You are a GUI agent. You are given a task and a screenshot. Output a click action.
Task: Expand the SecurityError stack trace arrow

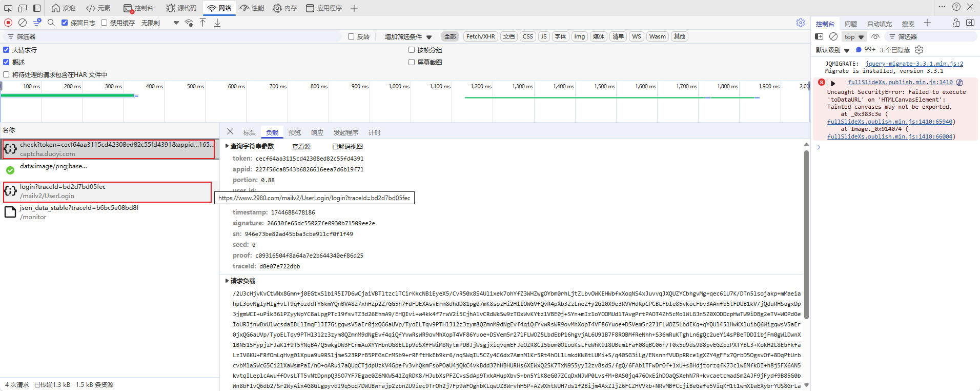click(x=833, y=83)
